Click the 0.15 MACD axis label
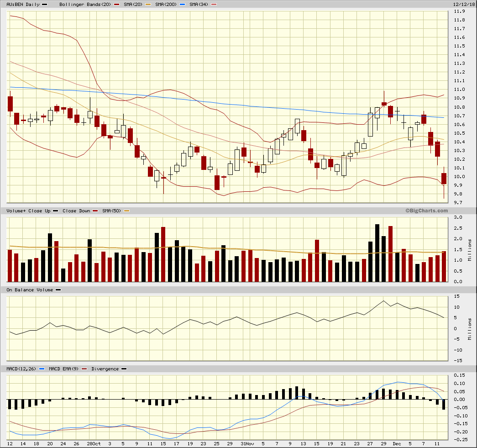This screenshot has width=477, height=448. point(459,375)
